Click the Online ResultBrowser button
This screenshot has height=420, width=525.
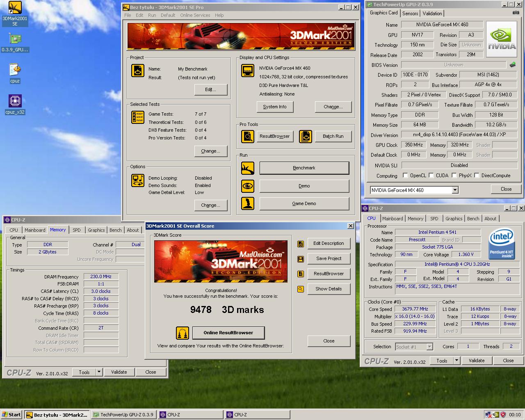pyautogui.click(x=228, y=333)
